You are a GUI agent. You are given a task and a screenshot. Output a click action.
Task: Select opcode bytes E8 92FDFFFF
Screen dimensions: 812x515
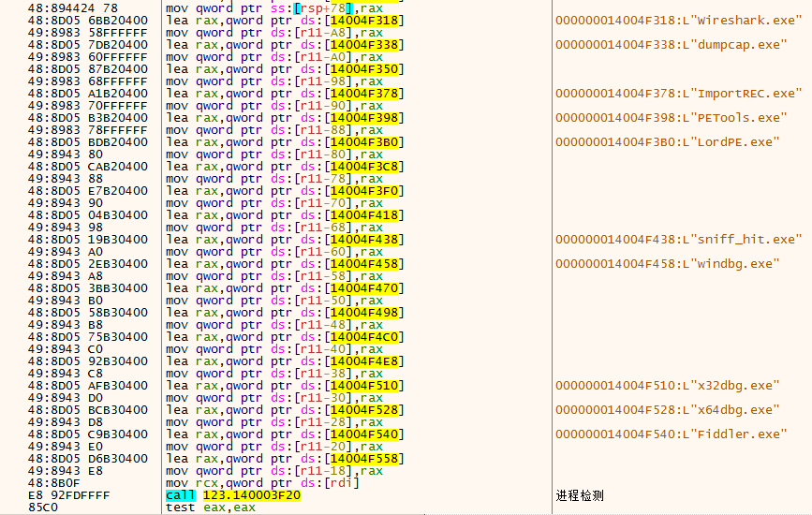coord(69,495)
